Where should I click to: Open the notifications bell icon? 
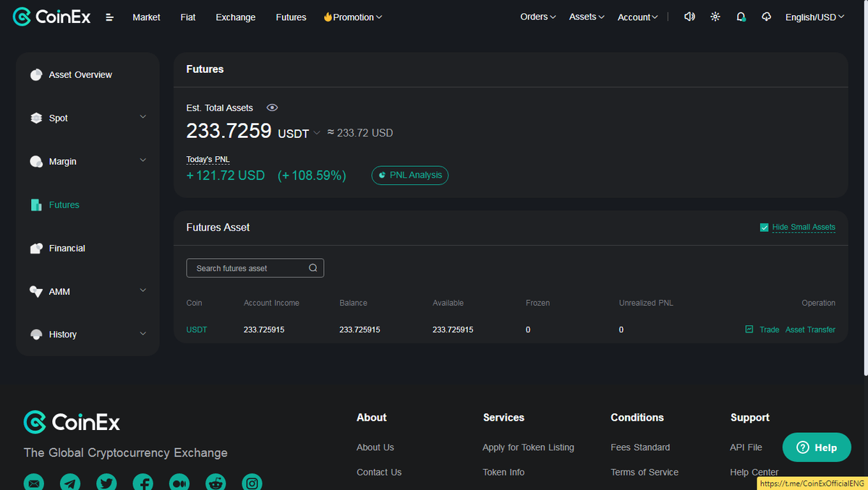[x=741, y=17]
